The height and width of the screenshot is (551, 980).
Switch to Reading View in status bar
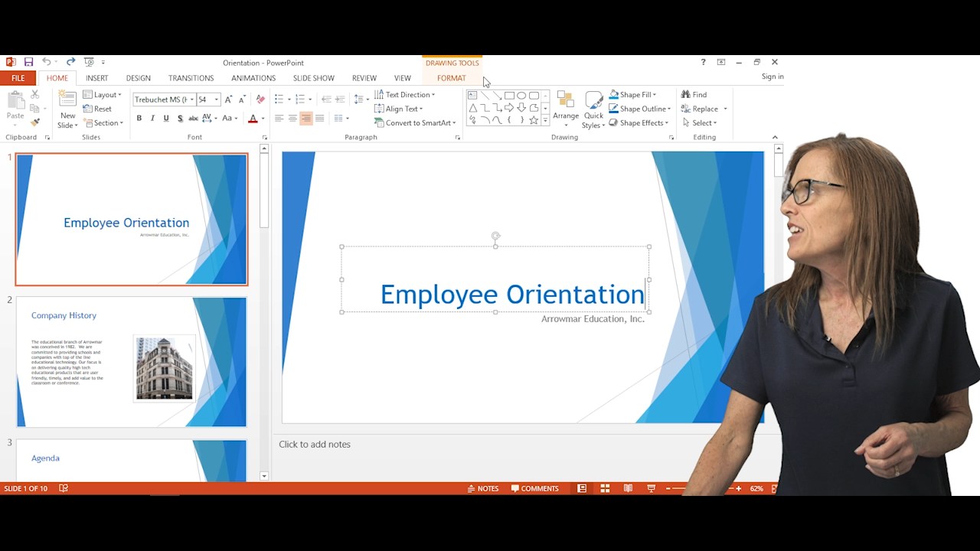pyautogui.click(x=628, y=488)
